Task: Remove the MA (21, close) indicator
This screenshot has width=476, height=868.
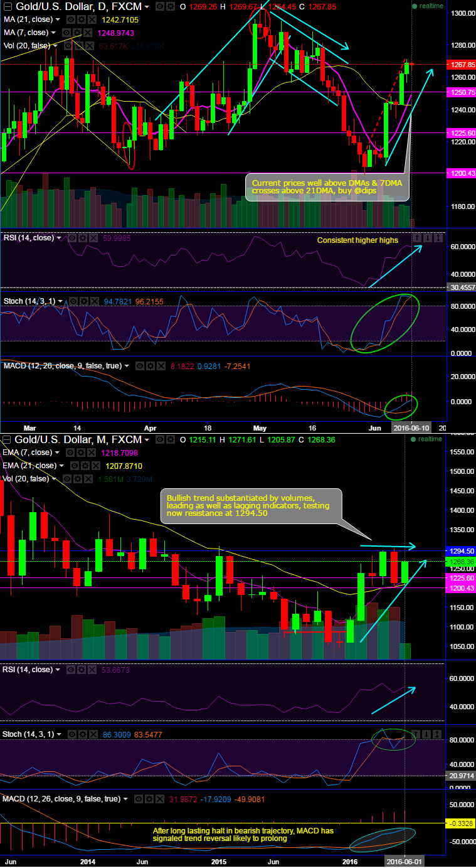Action: pyautogui.click(x=92, y=19)
